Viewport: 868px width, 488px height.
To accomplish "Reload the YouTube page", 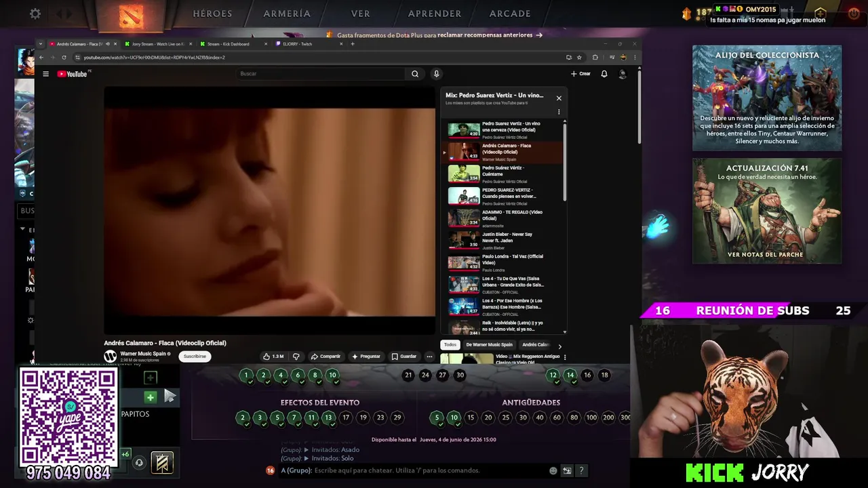I will pos(64,57).
